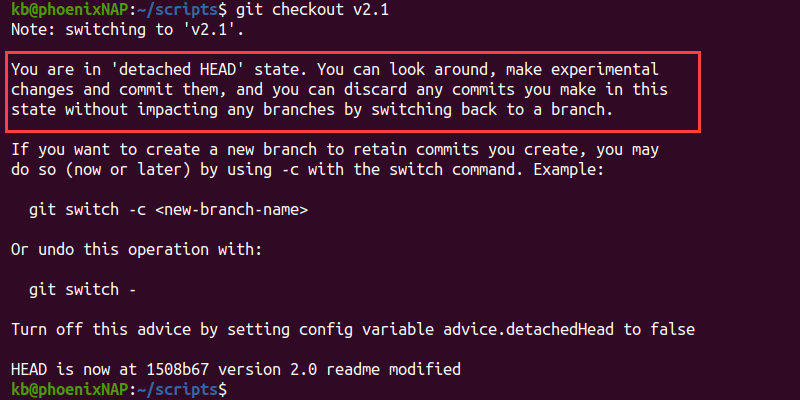
Task: Click the 'git switch -c' example command
Action: [x=87, y=210]
